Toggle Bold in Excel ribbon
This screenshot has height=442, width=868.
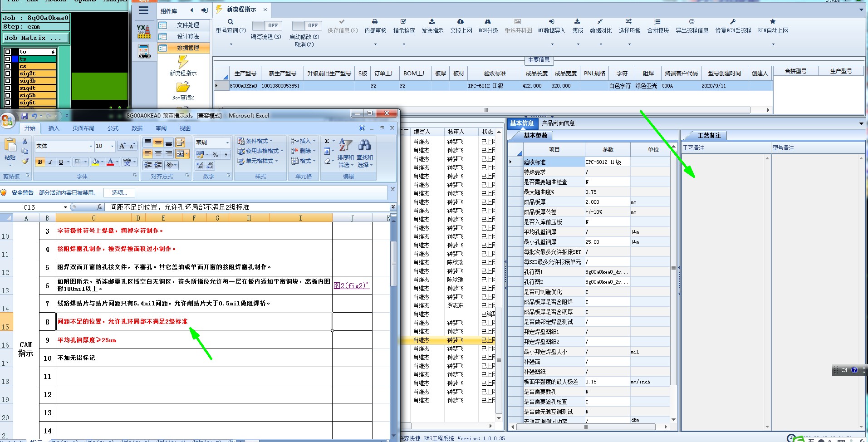click(x=40, y=162)
